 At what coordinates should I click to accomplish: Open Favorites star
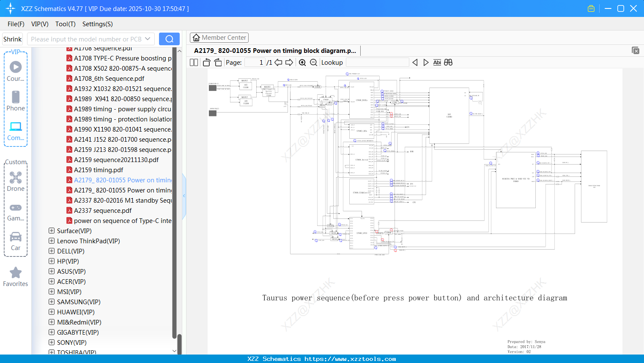click(x=16, y=277)
